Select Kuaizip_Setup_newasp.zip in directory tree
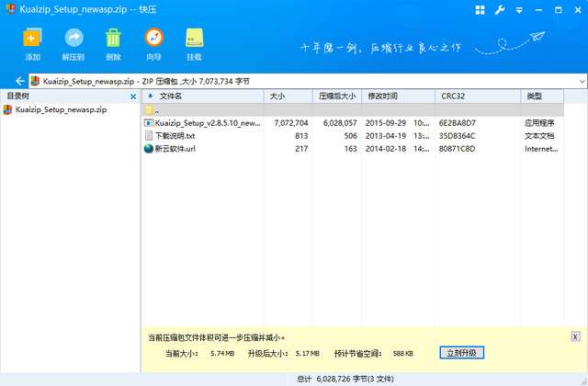The image size is (588, 386). [x=61, y=109]
